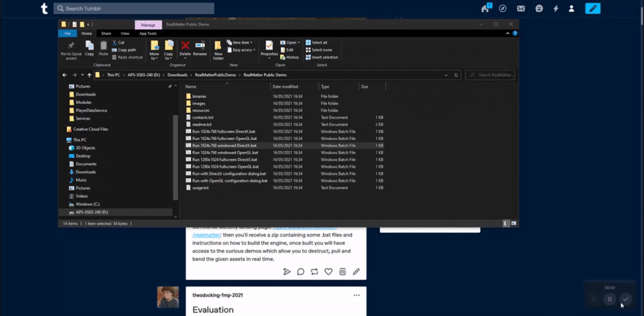Image resolution: width=644 pixels, height=316 pixels.
Task: Open the Open button dropdown in ribbon
Action: click(299, 43)
